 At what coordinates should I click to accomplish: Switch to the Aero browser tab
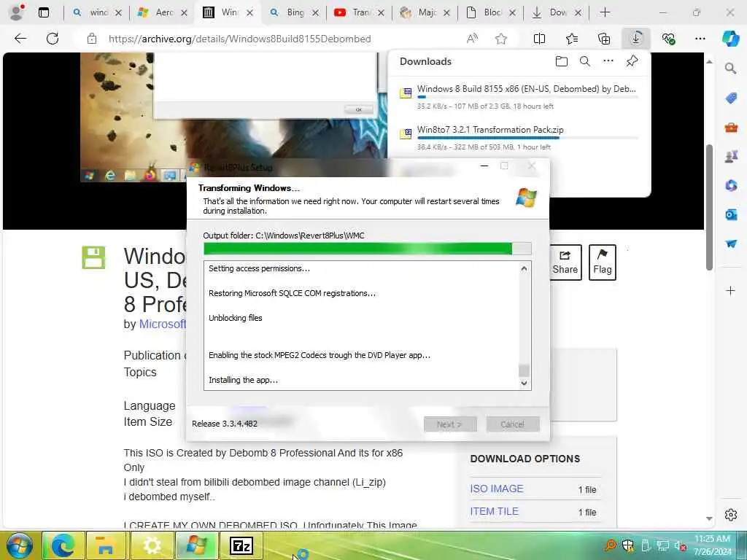[162, 12]
